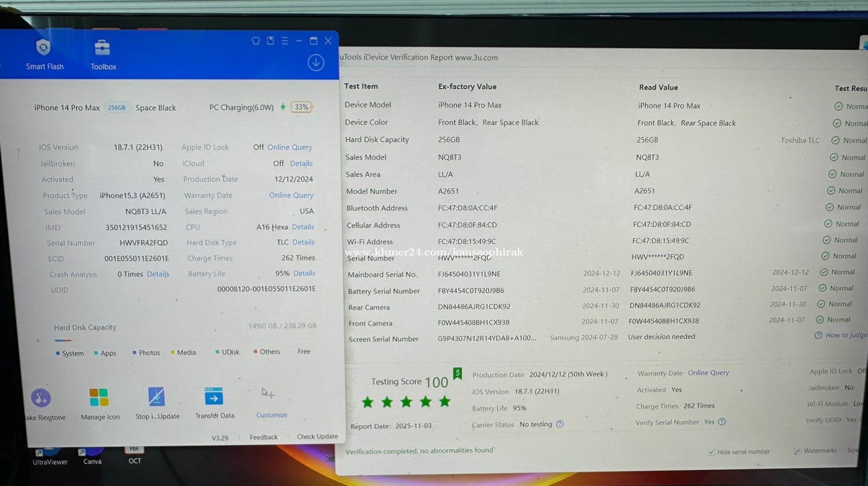Switch to the Toolbox tab

click(x=103, y=55)
